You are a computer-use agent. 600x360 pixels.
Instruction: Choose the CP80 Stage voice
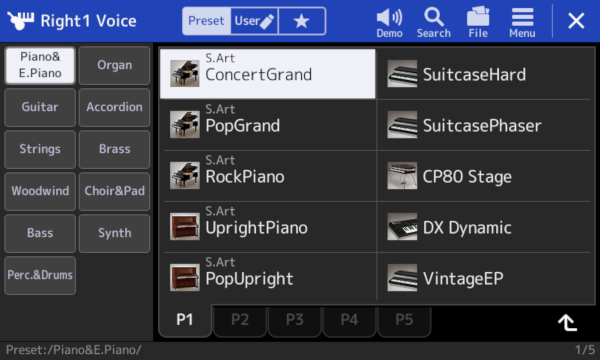pyautogui.click(x=484, y=176)
